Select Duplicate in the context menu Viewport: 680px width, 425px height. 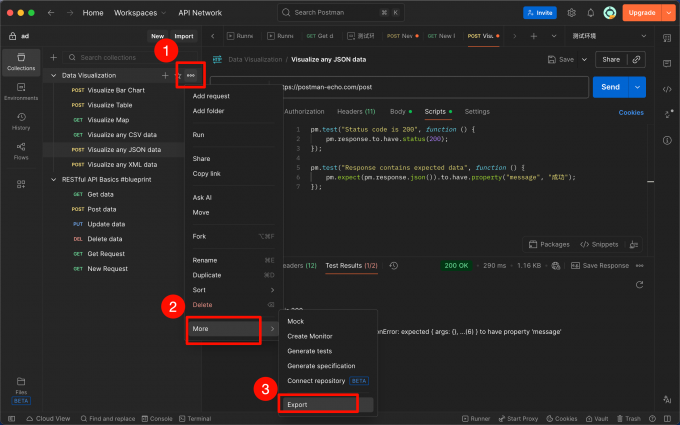(233, 275)
